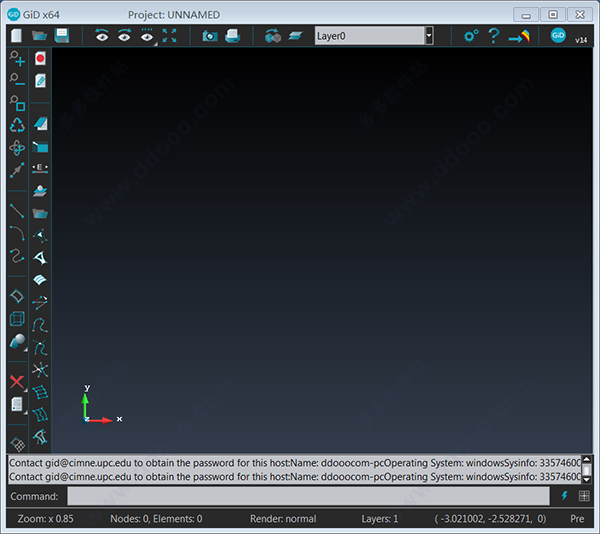Select the Create line tool

pyautogui.click(x=17, y=210)
